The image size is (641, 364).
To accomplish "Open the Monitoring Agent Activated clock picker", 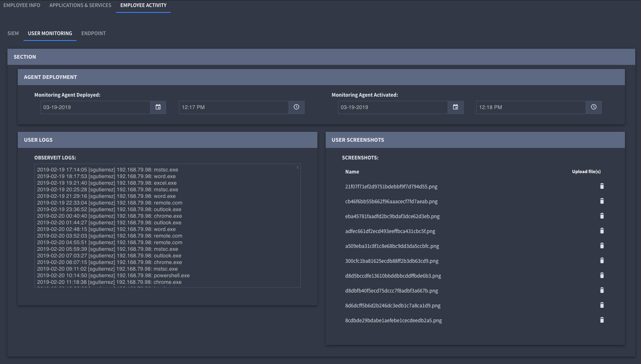I will (594, 107).
